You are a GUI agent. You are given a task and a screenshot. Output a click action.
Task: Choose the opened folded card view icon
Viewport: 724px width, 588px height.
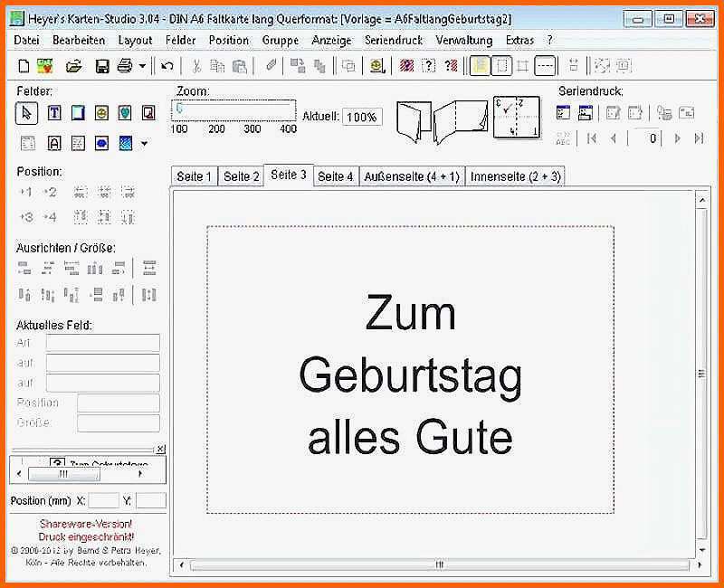(x=461, y=121)
